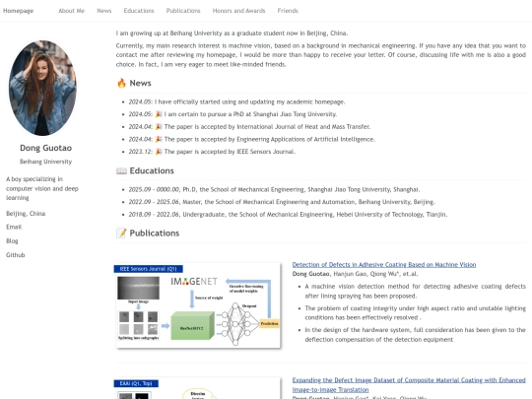This screenshot has width=532, height=399.
Task: Click the book icon beside Educations heading
Action: tap(121, 170)
